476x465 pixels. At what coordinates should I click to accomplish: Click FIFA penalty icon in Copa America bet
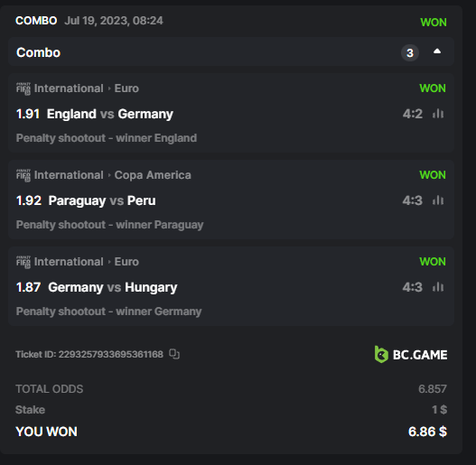23,175
